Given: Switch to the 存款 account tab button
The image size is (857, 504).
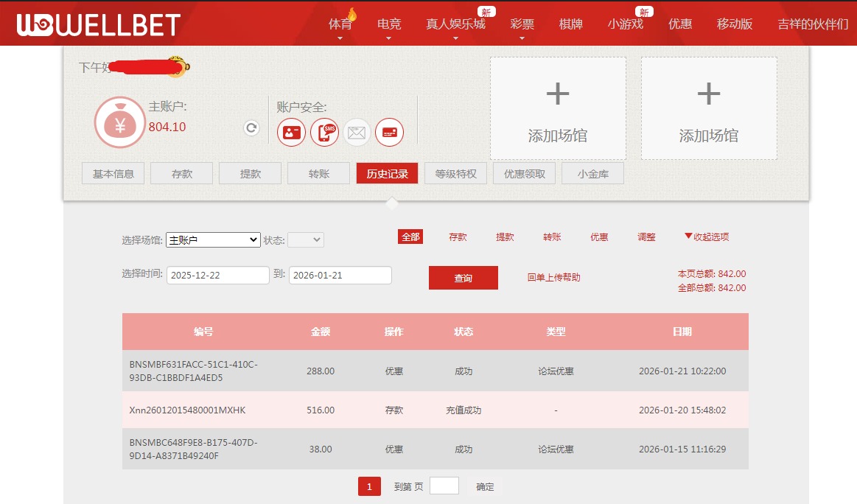Looking at the screenshot, I should click(181, 174).
